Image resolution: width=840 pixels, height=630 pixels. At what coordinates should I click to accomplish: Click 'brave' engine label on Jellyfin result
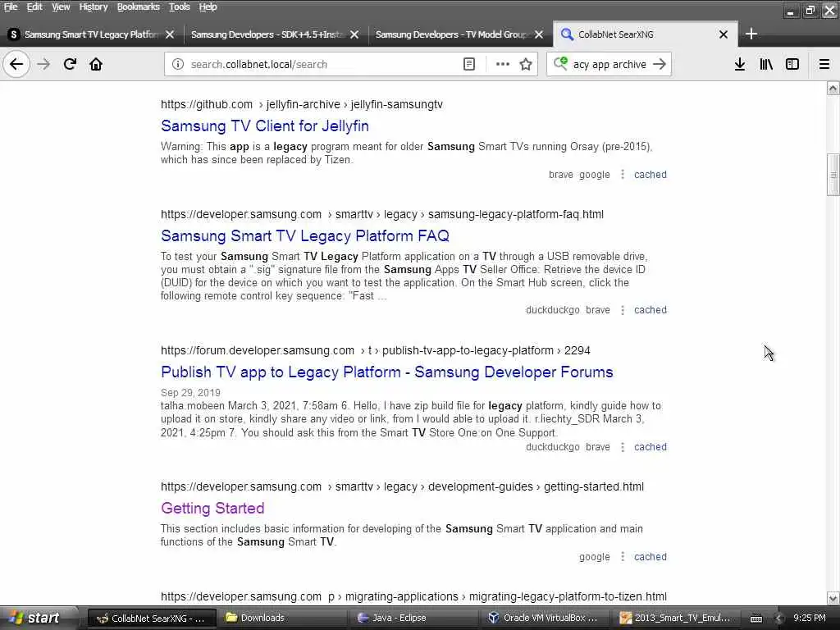tap(560, 175)
